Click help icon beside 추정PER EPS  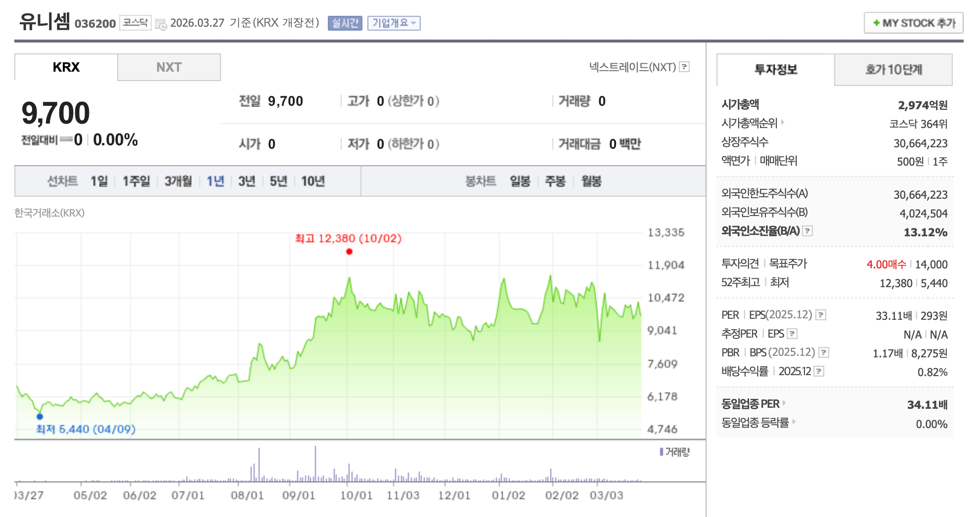pos(792,334)
